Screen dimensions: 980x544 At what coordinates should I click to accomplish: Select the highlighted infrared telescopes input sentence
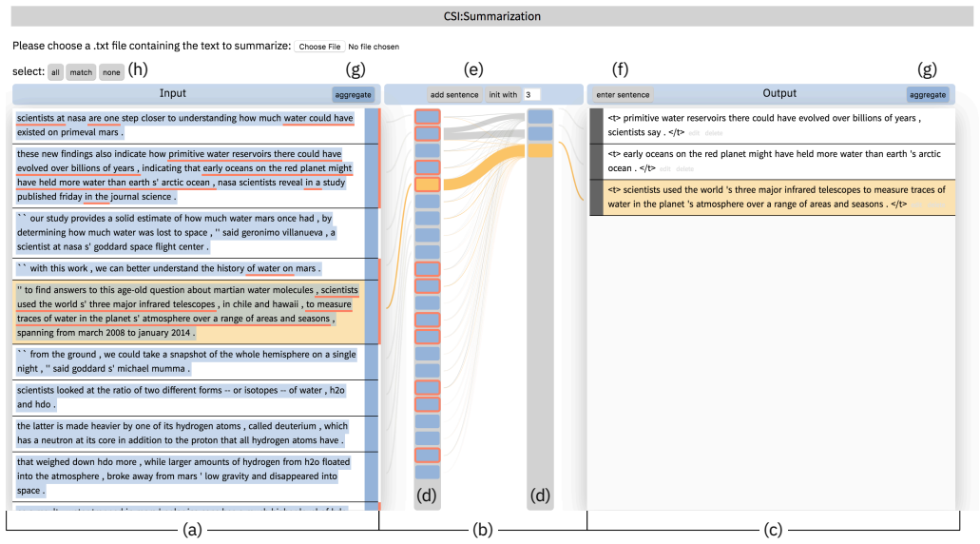[188, 311]
